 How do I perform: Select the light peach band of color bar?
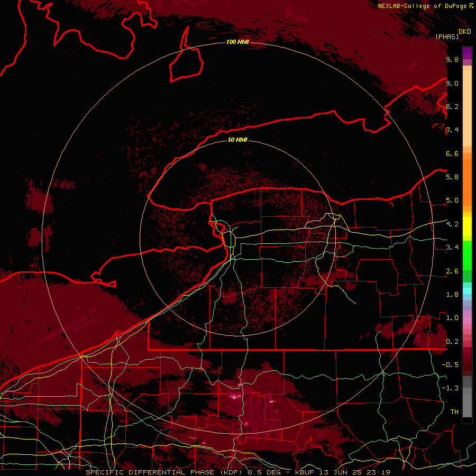[x=467, y=109]
